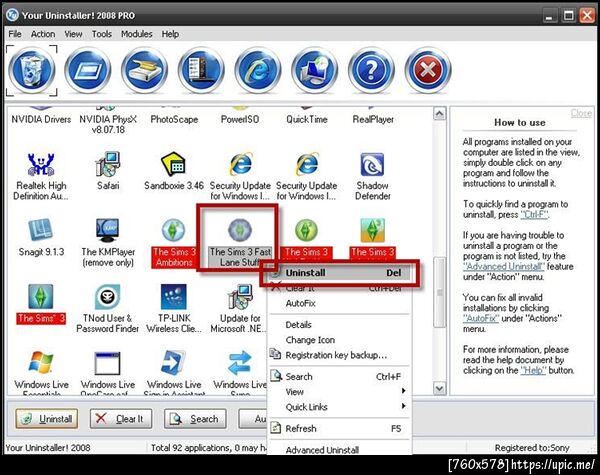Click the red X exit toolbar icon
This screenshot has width=600, height=475.
tap(428, 70)
